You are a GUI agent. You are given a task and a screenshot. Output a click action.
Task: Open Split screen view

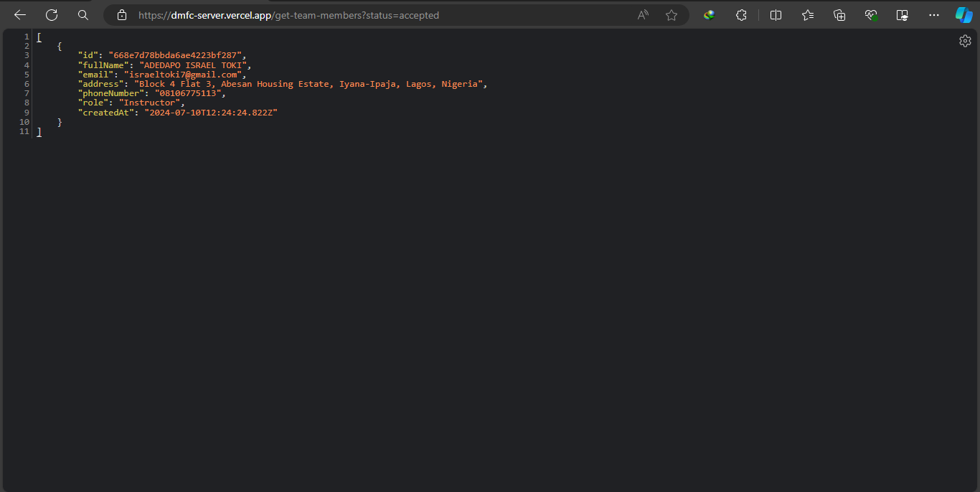(x=776, y=14)
